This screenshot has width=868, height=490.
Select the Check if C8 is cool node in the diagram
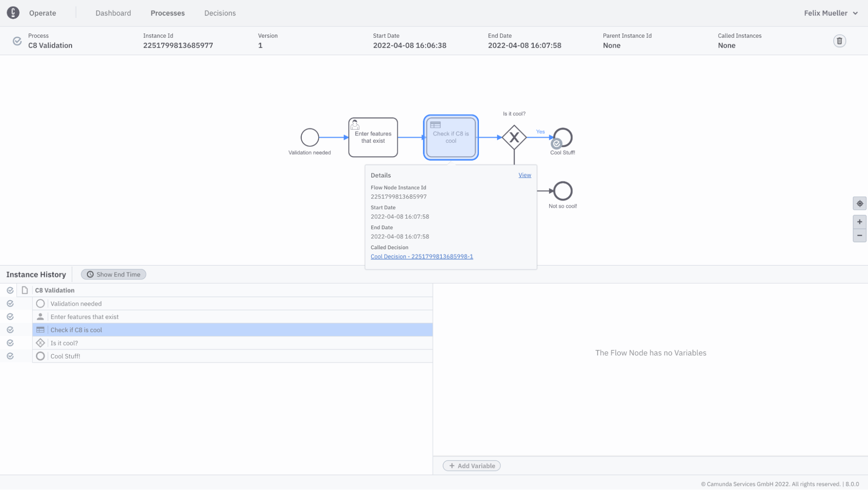pyautogui.click(x=450, y=137)
